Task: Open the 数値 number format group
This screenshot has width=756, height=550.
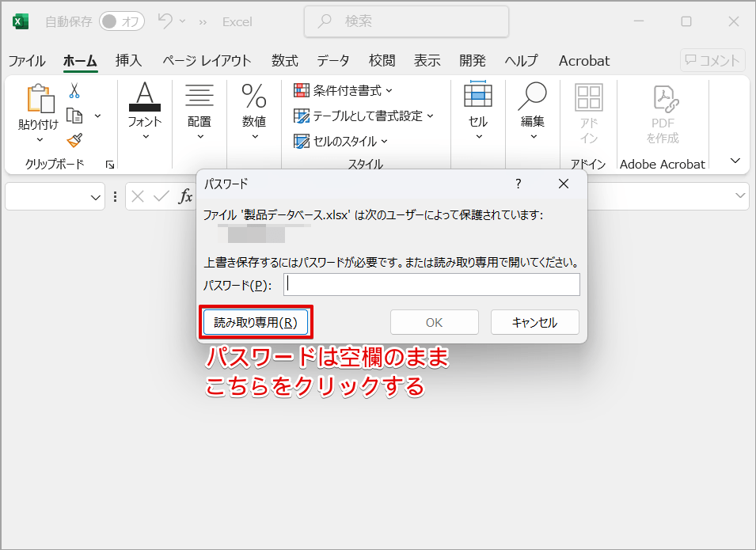Action: pyautogui.click(x=254, y=111)
